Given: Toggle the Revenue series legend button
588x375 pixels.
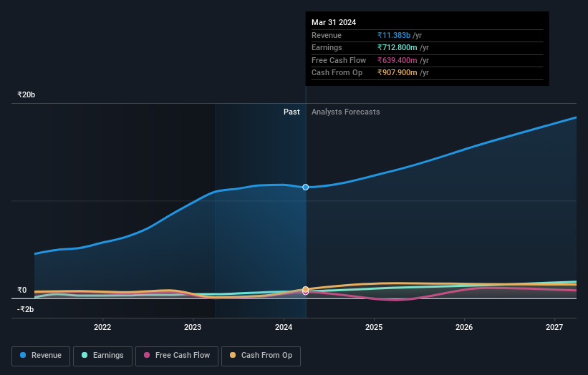Looking at the screenshot, I should click(x=41, y=356).
